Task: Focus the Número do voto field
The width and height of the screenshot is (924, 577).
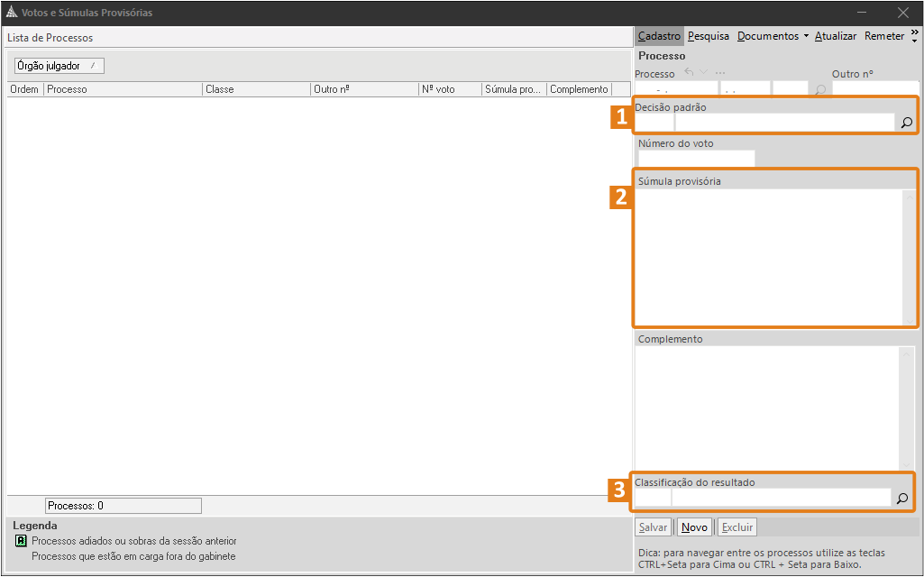Action: (x=696, y=158)
